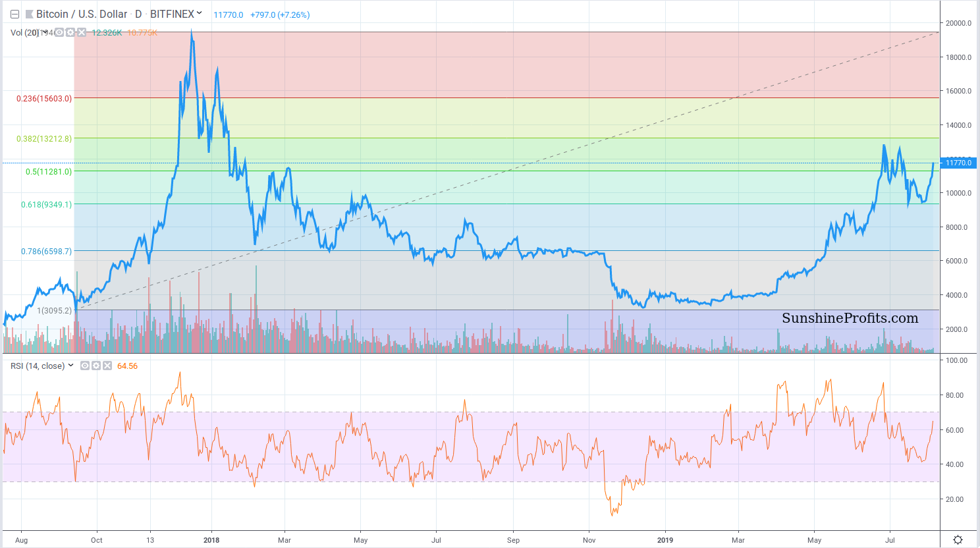The image size is (980, 548).
Task: Remove the Vol (20) indicator with the X icon
Action: (82, 32)
